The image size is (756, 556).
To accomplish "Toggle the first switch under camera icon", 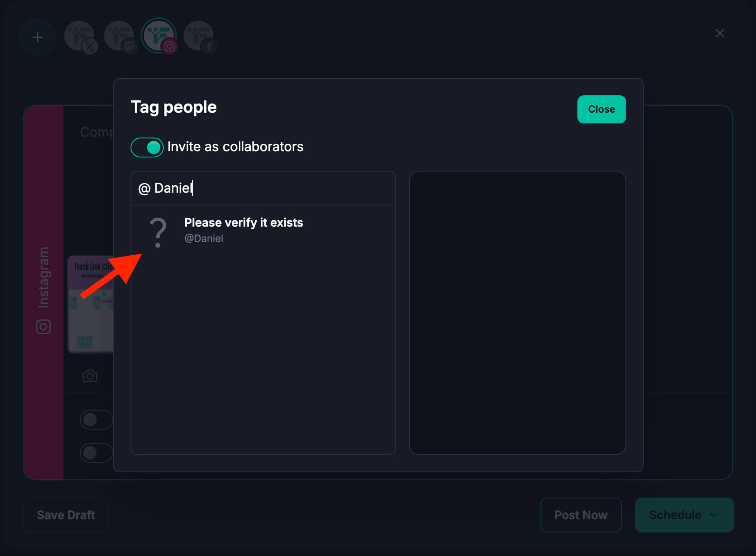I will coord(96,420).
